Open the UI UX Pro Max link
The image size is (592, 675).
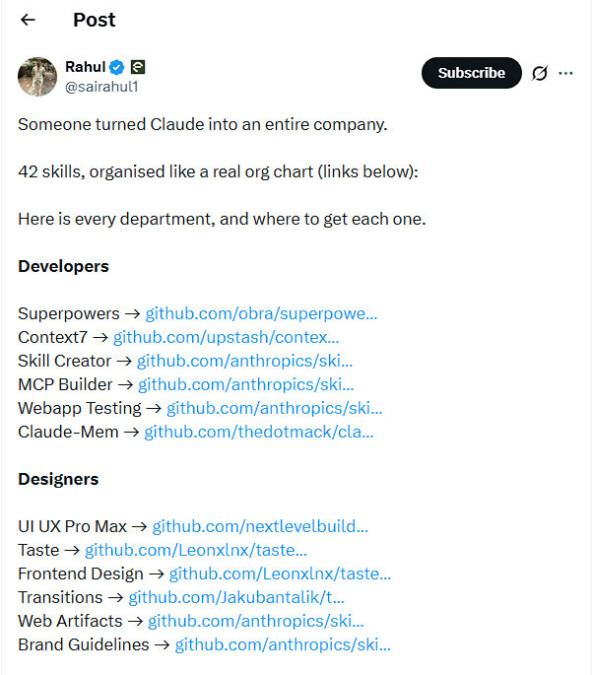[260, 526]
